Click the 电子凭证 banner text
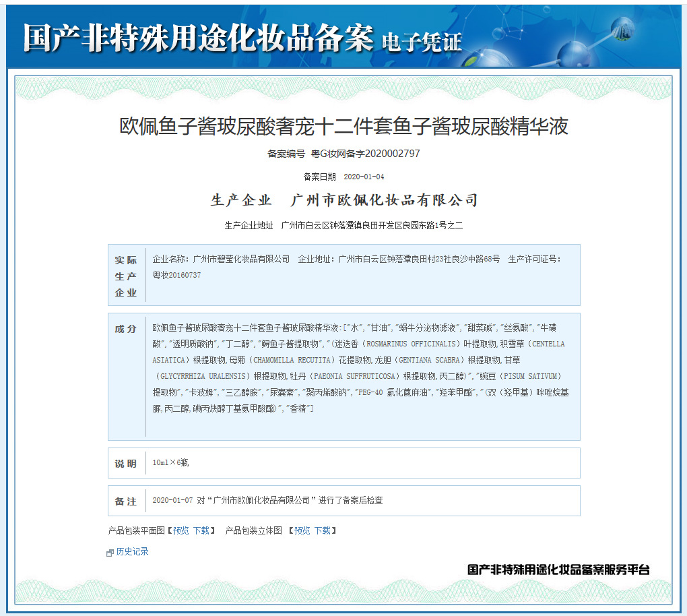This screenshot has width=687, height=616. [422, 43]
